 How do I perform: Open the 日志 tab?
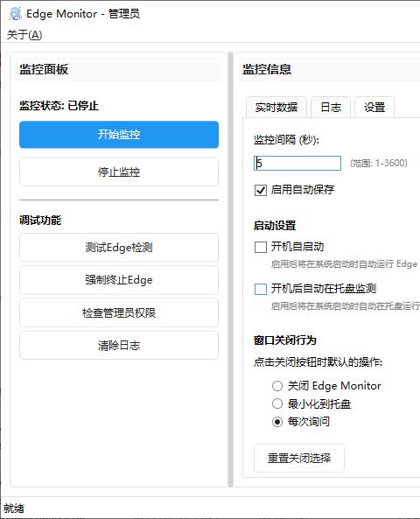(331, 108)
